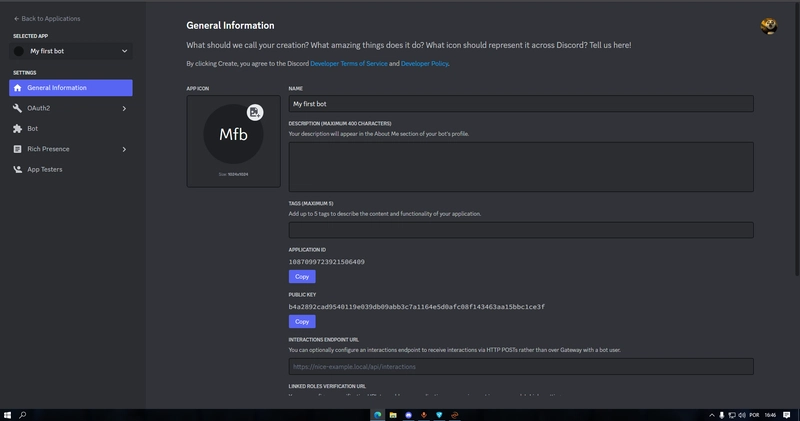Open File Explorer from taskbar
The width and height of the screenshot is (800, 421).
[393, 415]
